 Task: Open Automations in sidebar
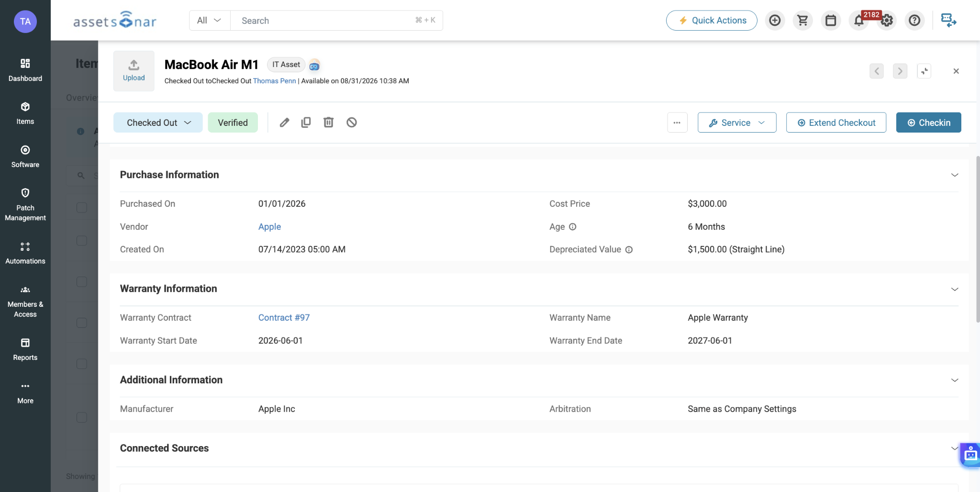coord(25,253)
